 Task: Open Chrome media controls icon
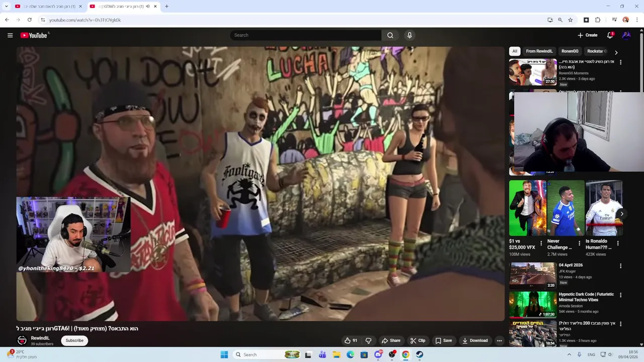pos(614,20)
